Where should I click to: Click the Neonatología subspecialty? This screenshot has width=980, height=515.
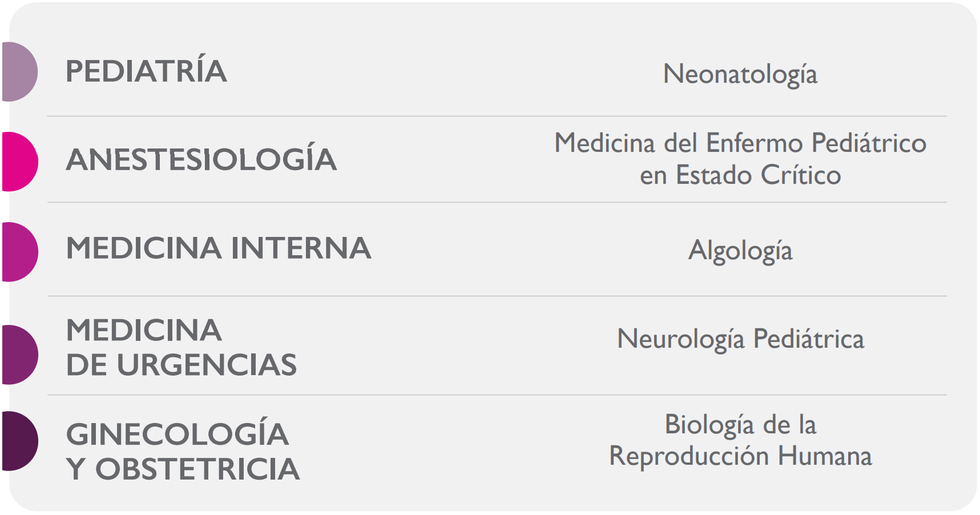740,75
